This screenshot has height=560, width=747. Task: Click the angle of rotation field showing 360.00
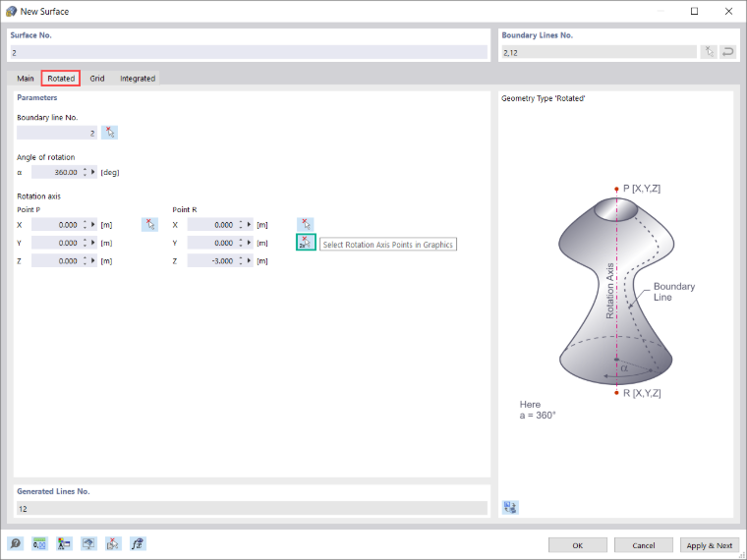point(56,172)
